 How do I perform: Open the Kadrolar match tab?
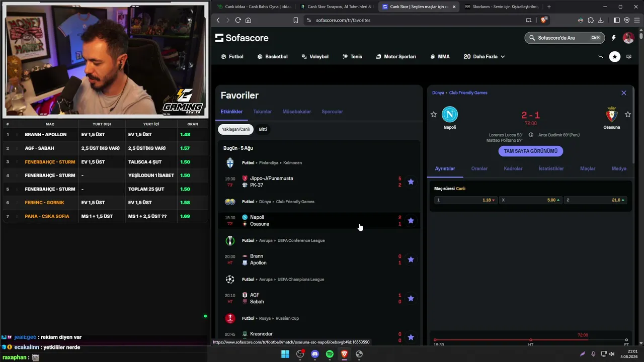coord(513,168)
